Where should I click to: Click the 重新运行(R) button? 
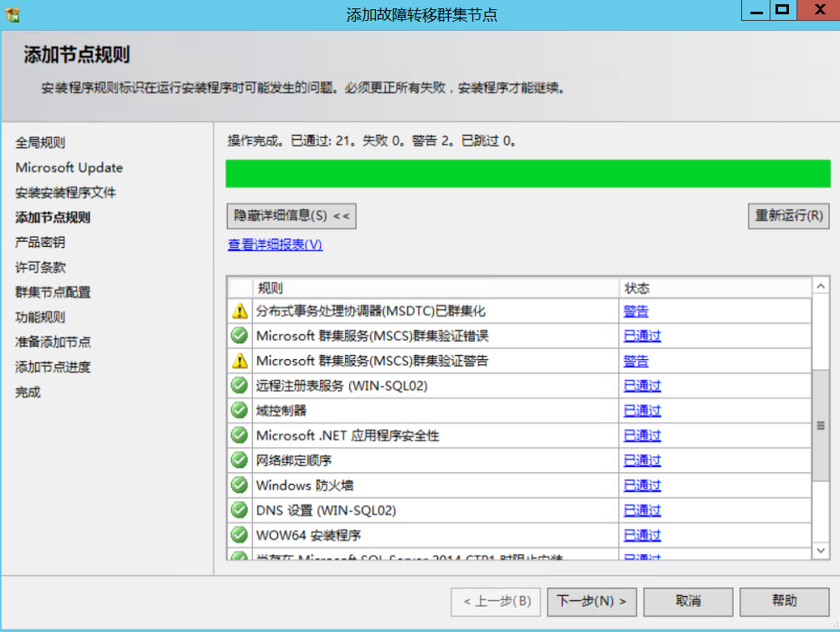pos(789,216)
